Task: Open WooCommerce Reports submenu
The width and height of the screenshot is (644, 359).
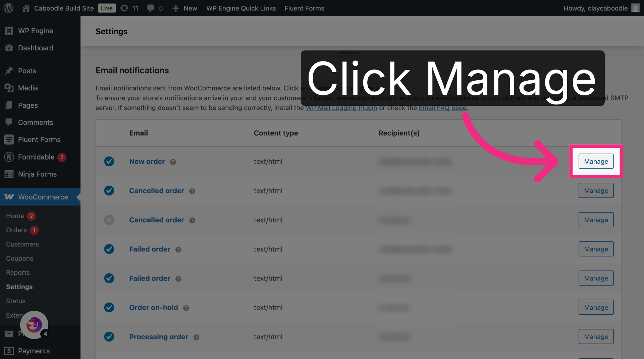Action: (x=18, y=273)
